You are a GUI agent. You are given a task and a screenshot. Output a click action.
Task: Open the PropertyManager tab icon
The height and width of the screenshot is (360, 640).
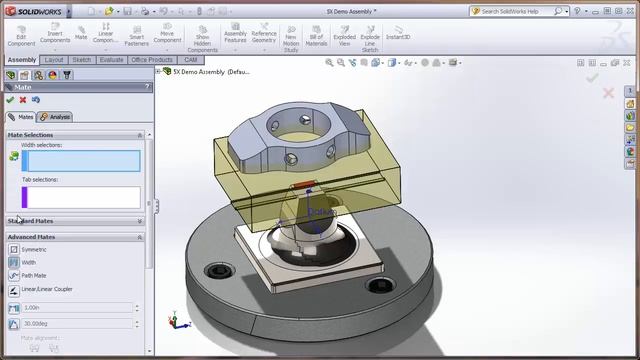tap(24, 75)
